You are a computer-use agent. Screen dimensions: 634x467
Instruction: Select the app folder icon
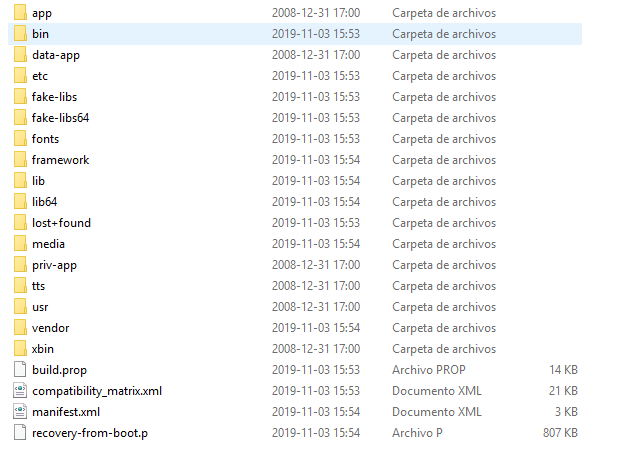pos(20,13)
